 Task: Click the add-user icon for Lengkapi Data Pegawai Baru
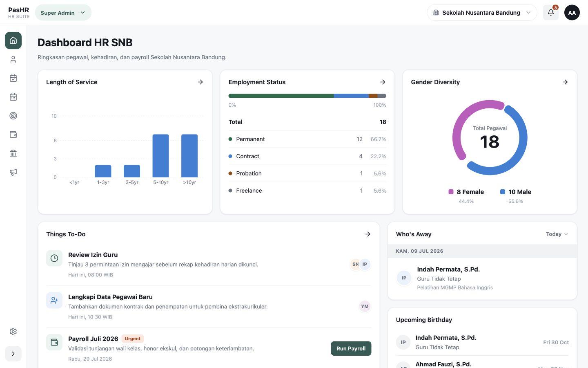click(54, 300)
